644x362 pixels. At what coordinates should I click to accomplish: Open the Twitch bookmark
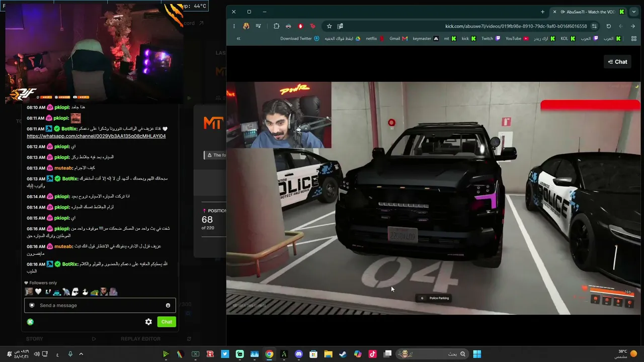point(491,39)
